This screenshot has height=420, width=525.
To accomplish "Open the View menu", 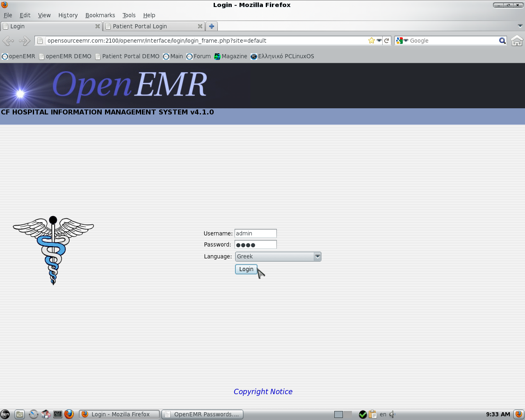I will point(44,15).
